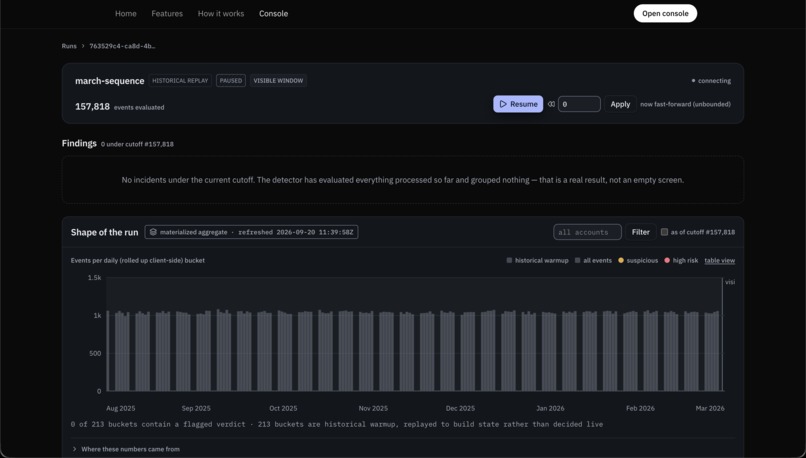The height and width of the screenshot is (458, 806).
Task: Click the VISIBLE WINDOW badge
Action: [x=278, y=81]
